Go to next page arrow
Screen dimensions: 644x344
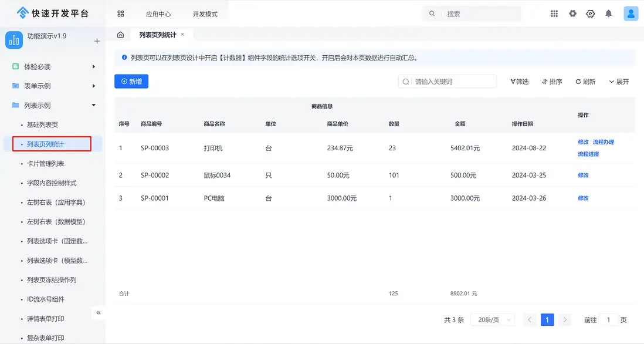coord(565,320)
